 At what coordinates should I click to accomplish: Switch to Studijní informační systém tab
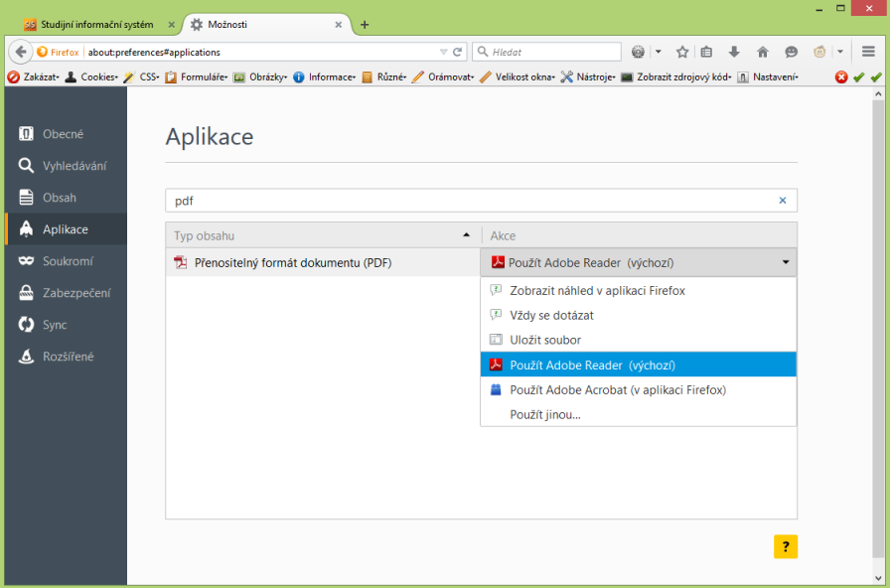click(x=96, y=24)
